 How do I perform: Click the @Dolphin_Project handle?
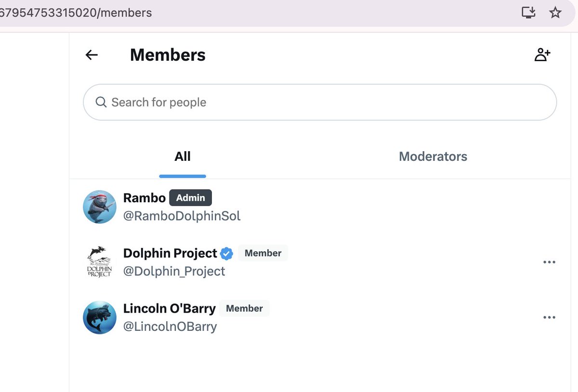(174, 271)
